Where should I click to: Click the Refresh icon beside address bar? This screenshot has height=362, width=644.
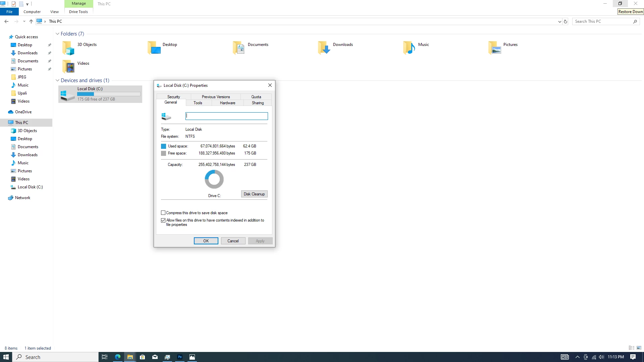[x=566, y=21]
